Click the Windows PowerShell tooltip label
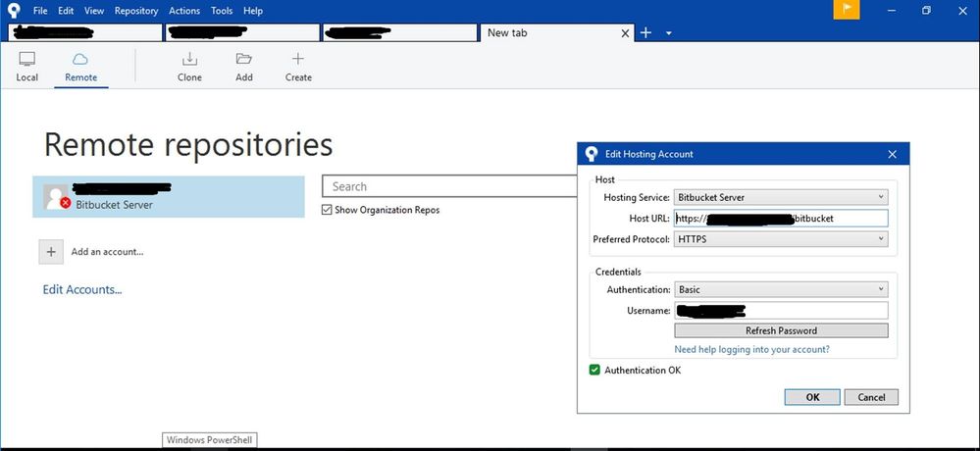This screenshot has height=451, width=980. tap(209, 440)
